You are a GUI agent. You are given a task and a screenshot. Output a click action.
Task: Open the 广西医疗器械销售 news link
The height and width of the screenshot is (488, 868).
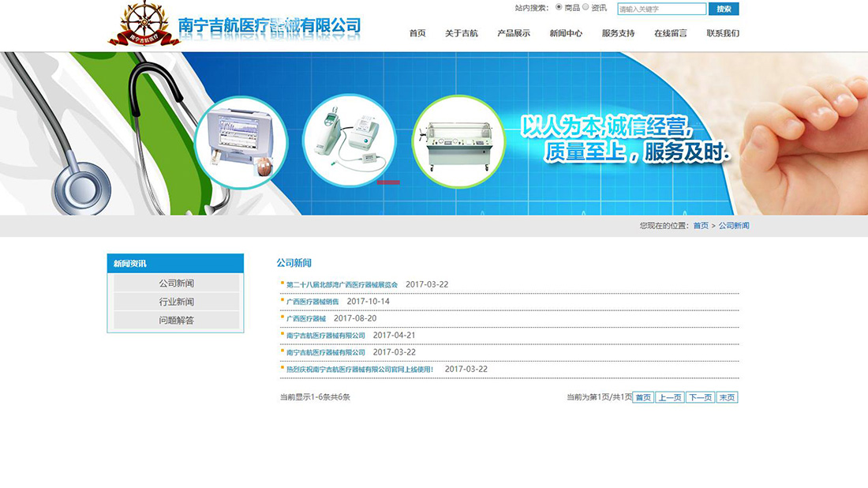coord(312,302)
